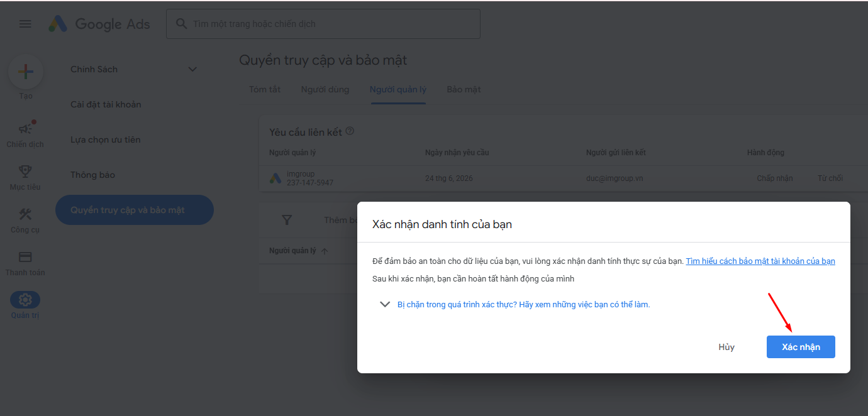Click the 24 thg 6, 2026 date cell
This screenshot has width=868, height=416.
click(x=449, y=178)
